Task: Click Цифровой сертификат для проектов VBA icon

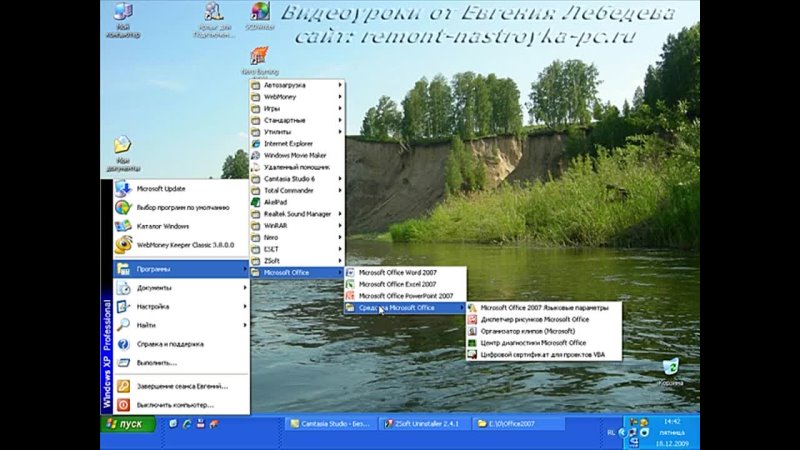Action: 472,355
